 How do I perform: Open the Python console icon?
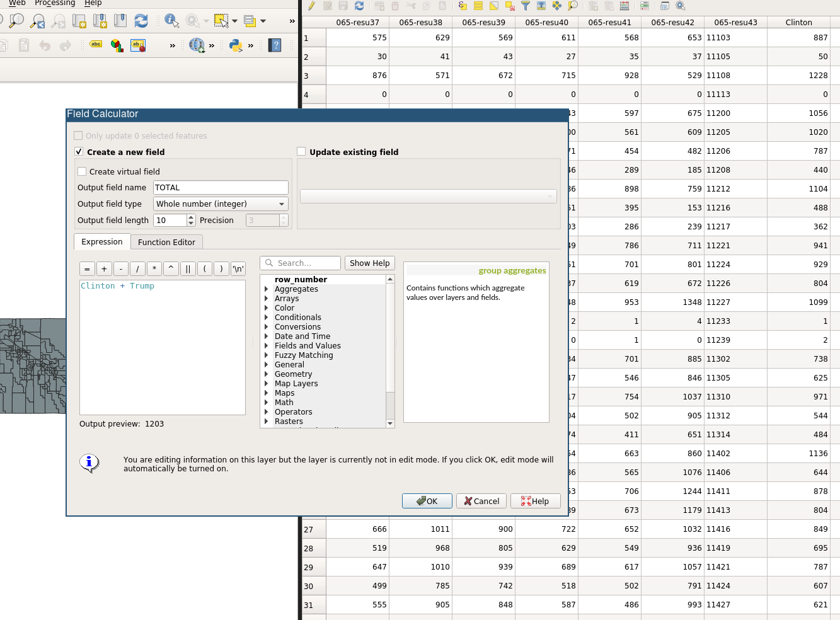click(236, 45)
